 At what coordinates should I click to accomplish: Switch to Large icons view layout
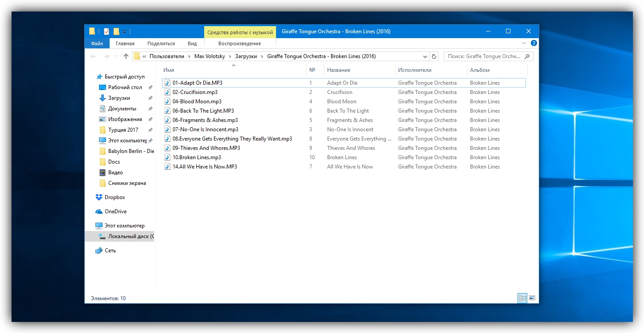point(532,298)
